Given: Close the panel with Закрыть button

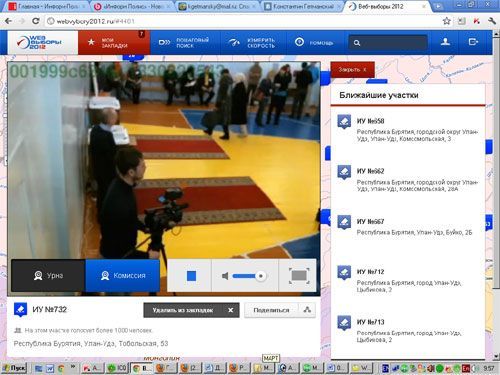Looking at the screenshot, I should coord(352,70).
